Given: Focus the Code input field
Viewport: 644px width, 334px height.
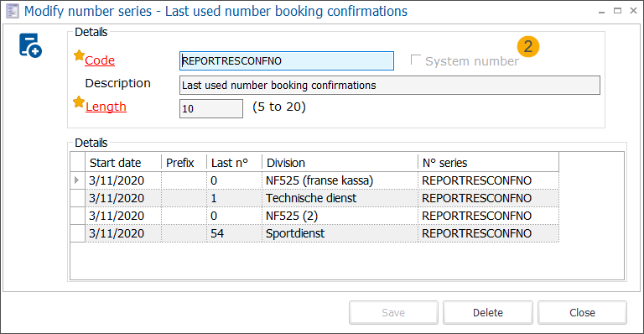Looking at the screenshot, I should point(287,60).
